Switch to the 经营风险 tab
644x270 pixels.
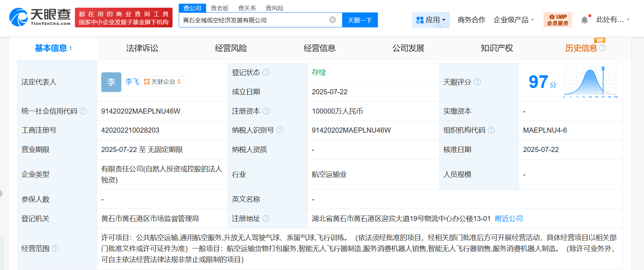[x=231, y=48]
